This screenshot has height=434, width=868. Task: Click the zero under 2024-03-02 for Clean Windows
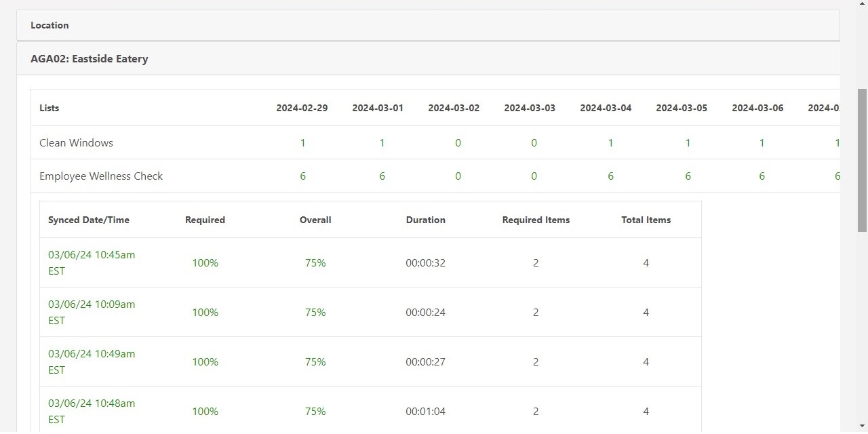[458, 142]
